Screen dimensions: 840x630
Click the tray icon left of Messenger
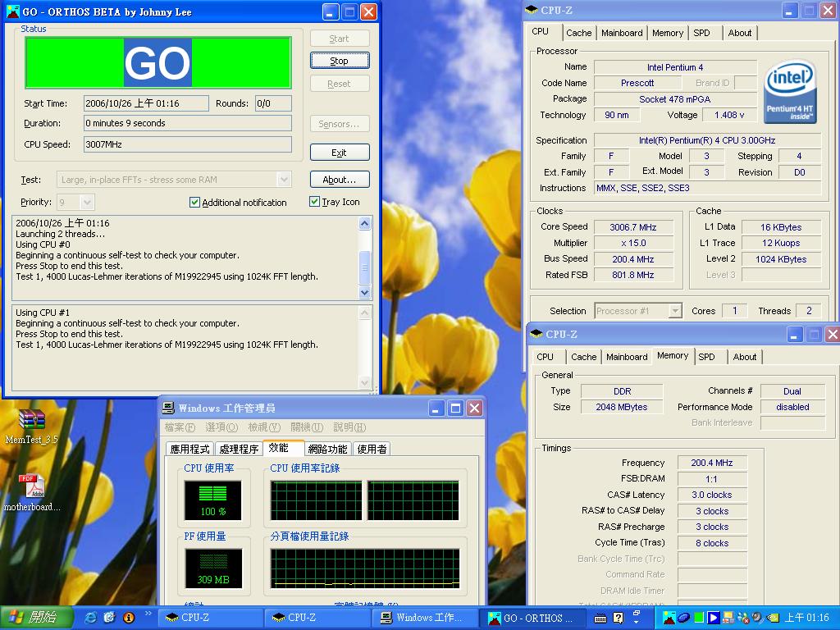728,619
